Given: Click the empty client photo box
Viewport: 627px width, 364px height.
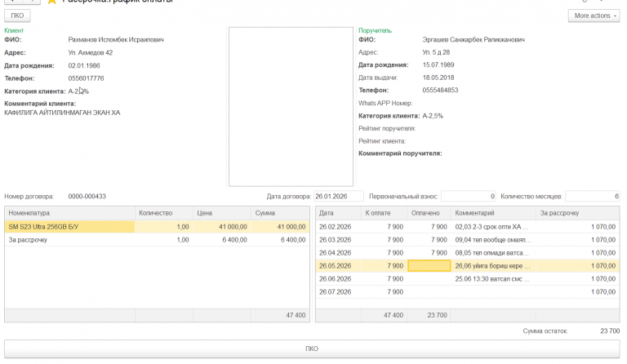Looking at the screenshot, I should point(291,107).
